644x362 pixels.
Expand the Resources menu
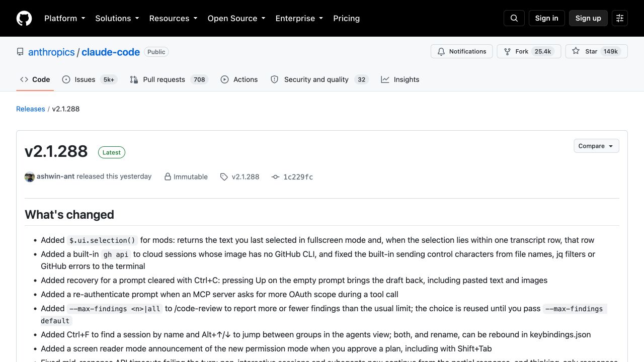pos(174,18)
